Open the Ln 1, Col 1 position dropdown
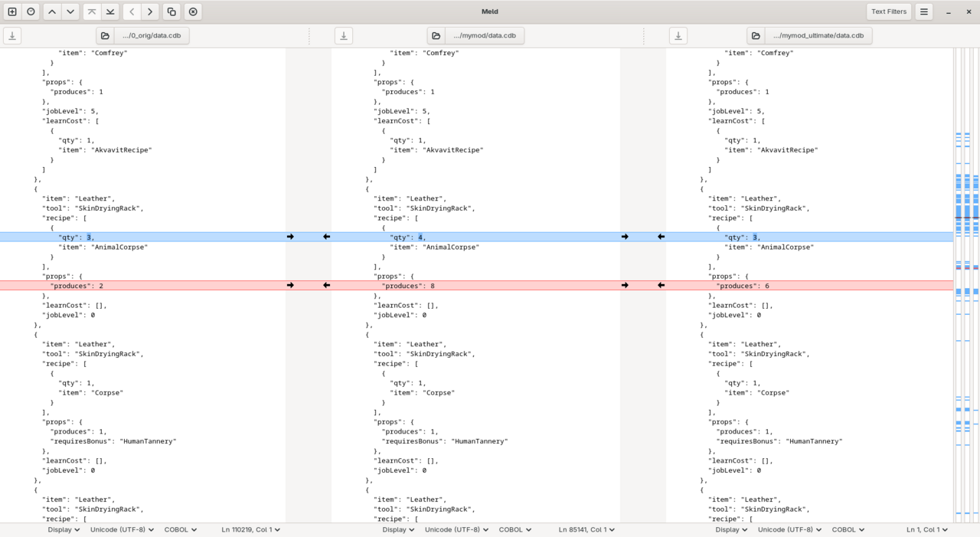The height and width of the screenshot is (537, 980). 927,529
